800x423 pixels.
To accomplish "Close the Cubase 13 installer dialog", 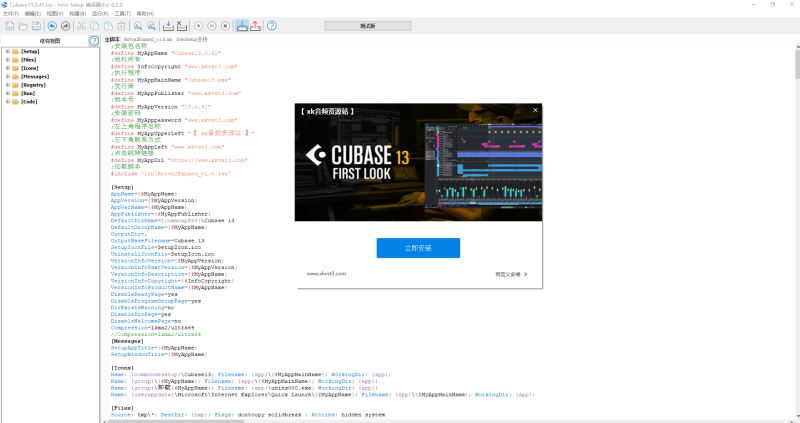I will point(535,110).
